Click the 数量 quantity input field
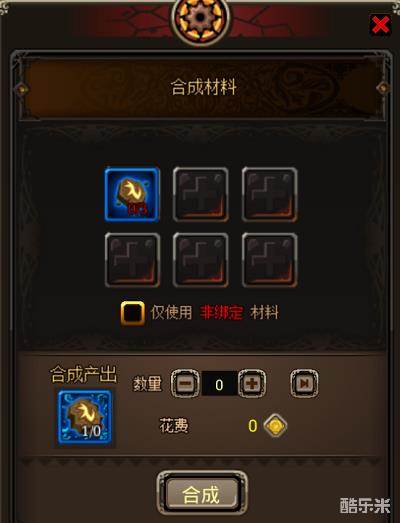The height and width of the screenshot is (523, 400). click(x=219, y=384)
